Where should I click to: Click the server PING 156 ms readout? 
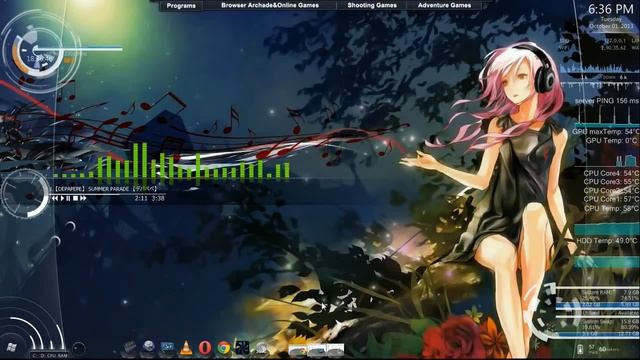[606, 100]
